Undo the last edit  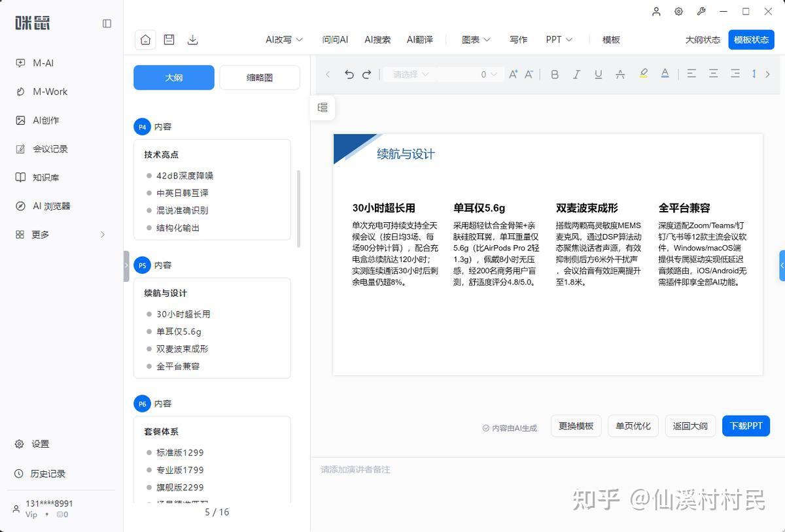pyautogui.click(x=349, y=75)
